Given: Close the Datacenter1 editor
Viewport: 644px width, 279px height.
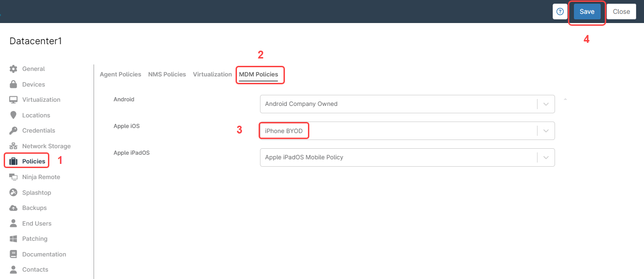Looking at the screenshot, I should 621,12.
